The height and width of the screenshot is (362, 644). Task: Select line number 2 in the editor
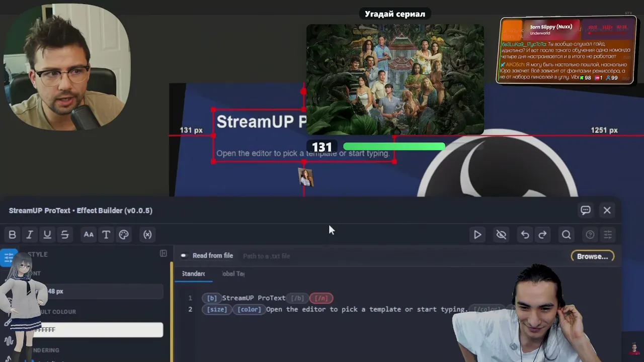(190, 309)
